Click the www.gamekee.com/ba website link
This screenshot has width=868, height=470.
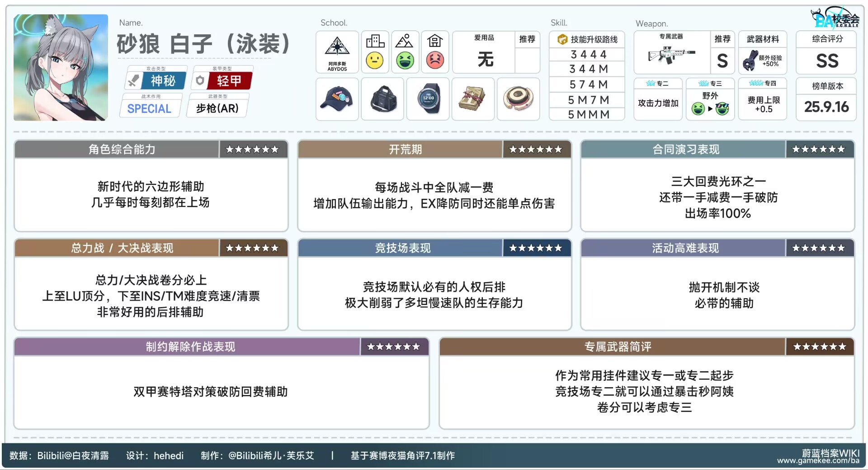tap(818, 461)
